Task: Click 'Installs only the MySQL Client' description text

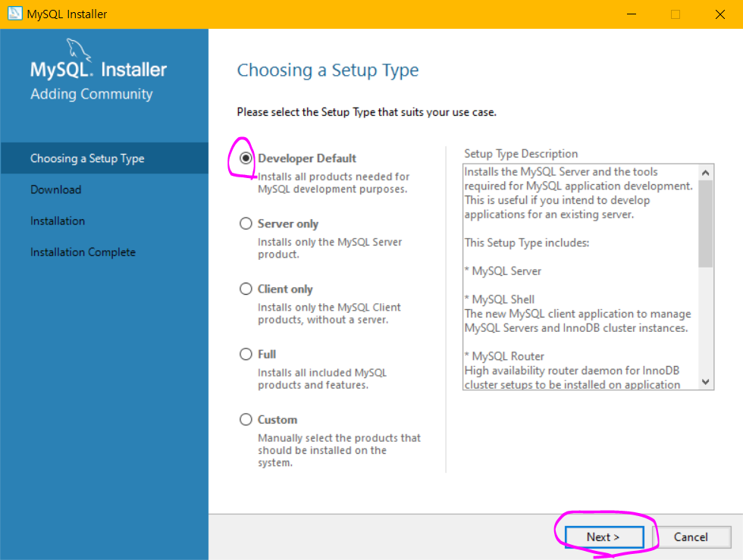Action: [x=329, y=314]
